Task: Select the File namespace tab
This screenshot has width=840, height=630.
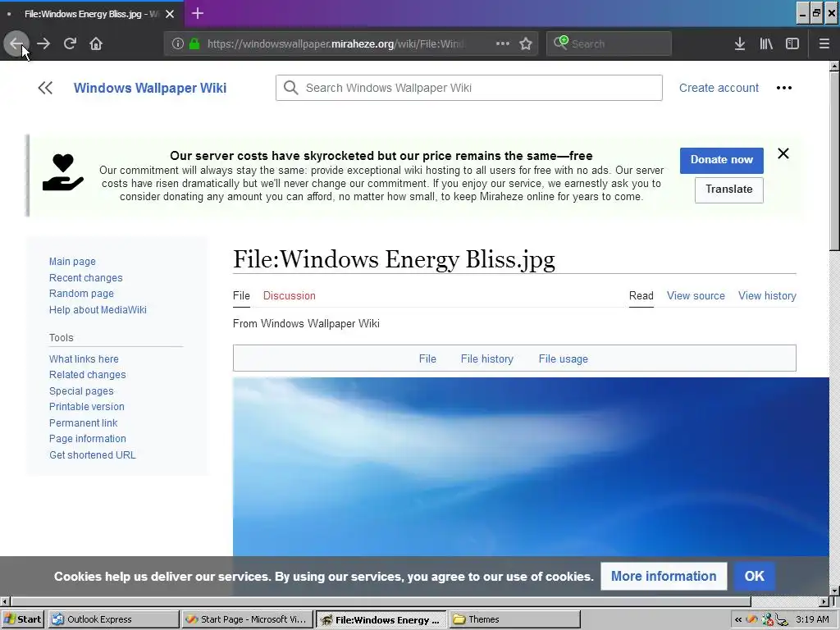Action: 241,295
